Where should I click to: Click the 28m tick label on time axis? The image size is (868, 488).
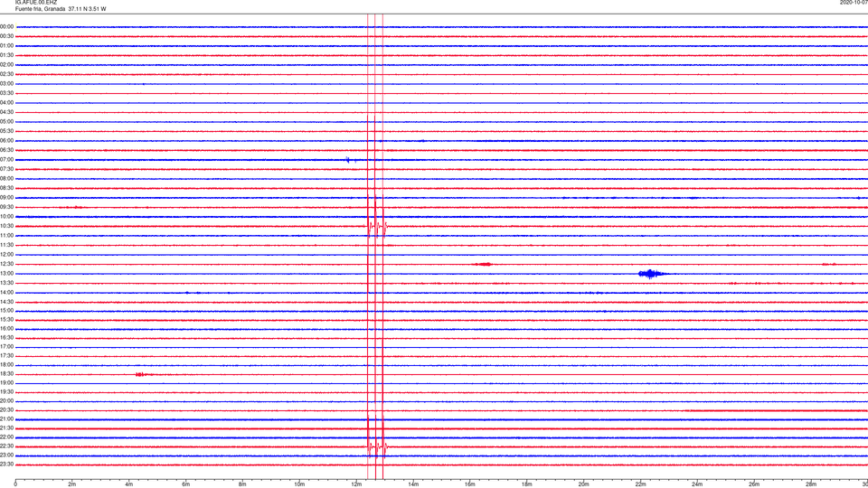[811, 484]
